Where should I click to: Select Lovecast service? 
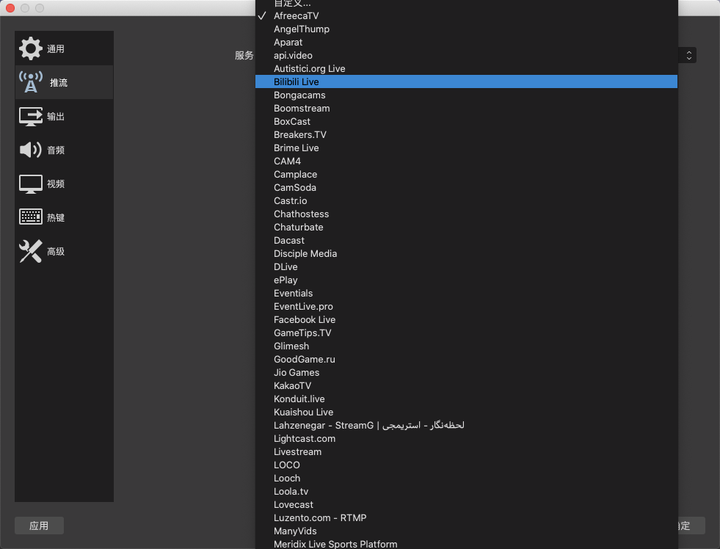tap(466, 505)
